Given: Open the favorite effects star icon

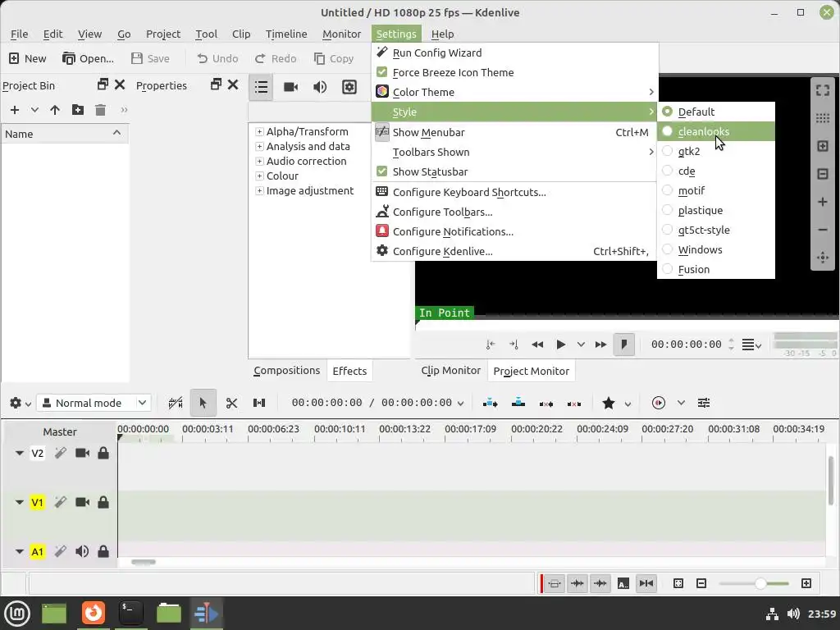Looking at the screenshot, I should [609, 403].
